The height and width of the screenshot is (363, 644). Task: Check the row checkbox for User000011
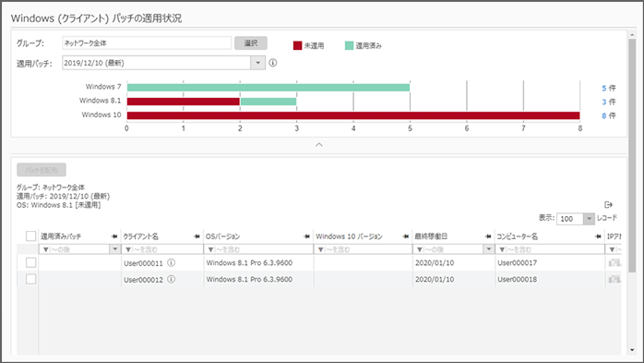(30, 262)
